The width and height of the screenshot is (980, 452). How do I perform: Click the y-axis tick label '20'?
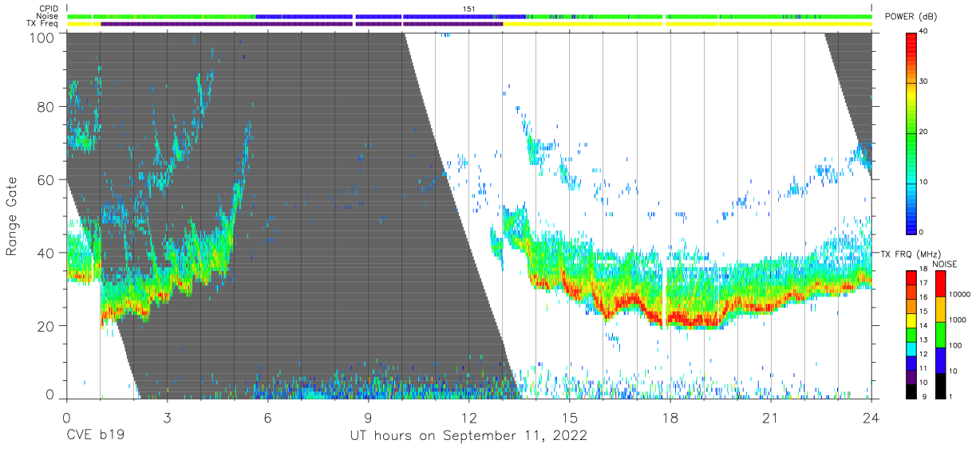46,326
